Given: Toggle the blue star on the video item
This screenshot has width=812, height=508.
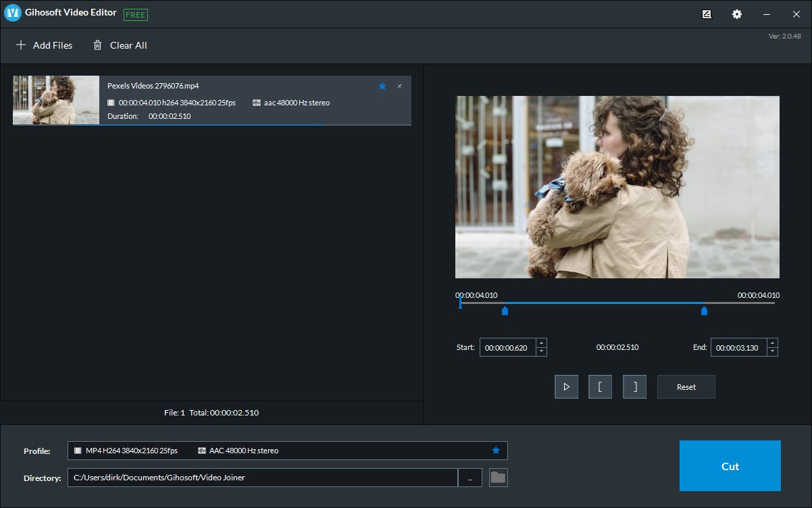Looking at the screenshot, I should click(x=382, y=86).
